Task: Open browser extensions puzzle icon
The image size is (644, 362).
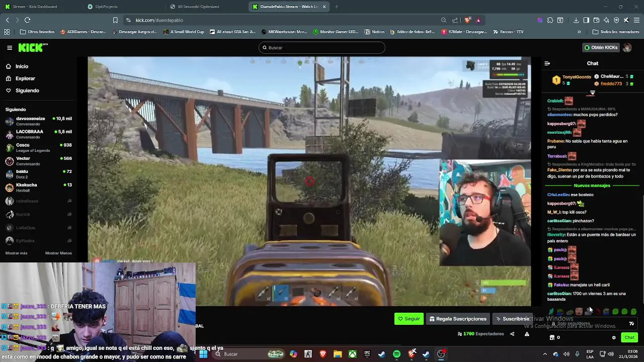Action: pos(550,20)
